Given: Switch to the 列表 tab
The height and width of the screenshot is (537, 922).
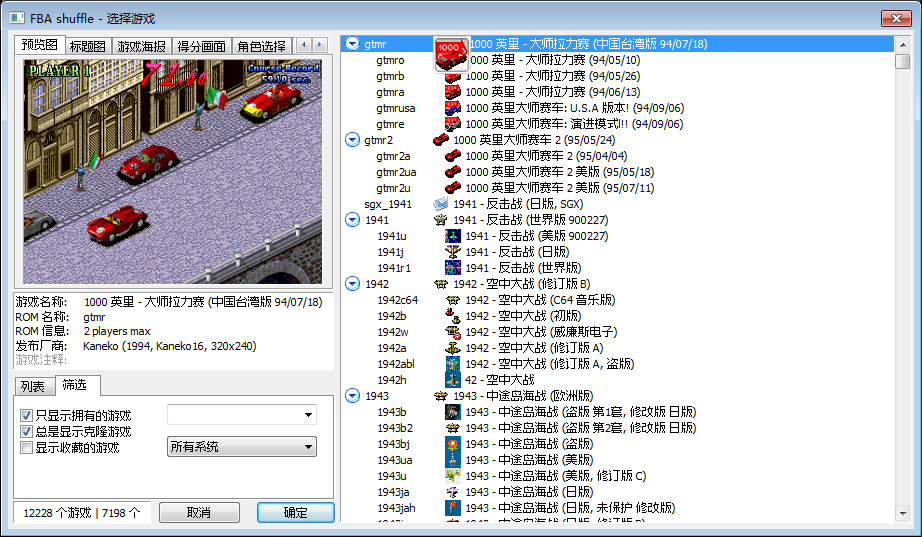Looking at the screenshot, I should click(33, 387).
